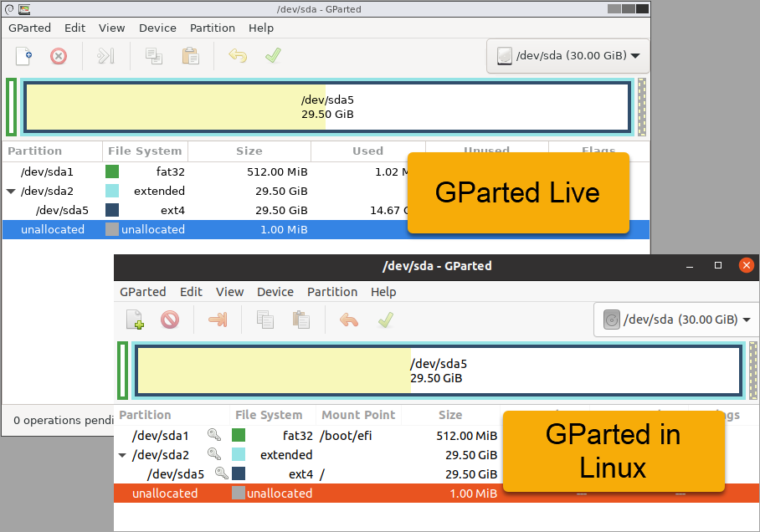
Task: Open Partition menu in front window
Action: [332, 292]
